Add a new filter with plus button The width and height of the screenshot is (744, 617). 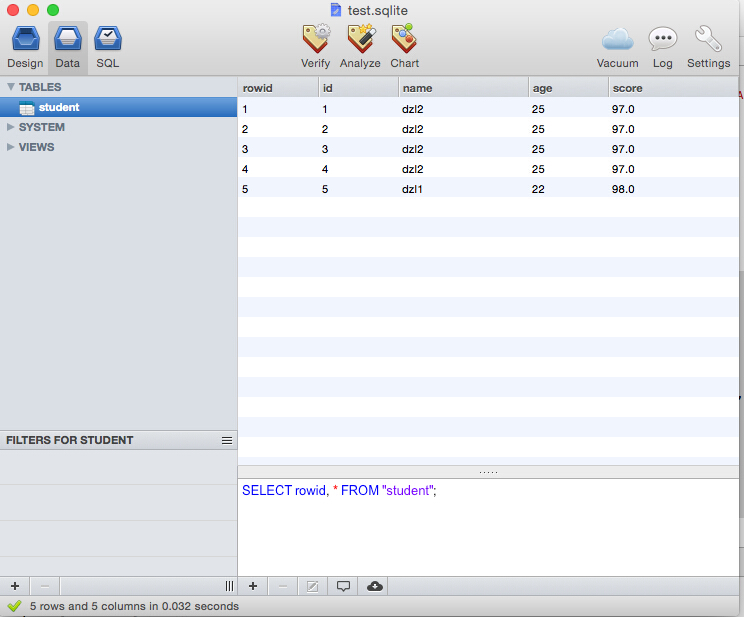[x=15, y=586]
